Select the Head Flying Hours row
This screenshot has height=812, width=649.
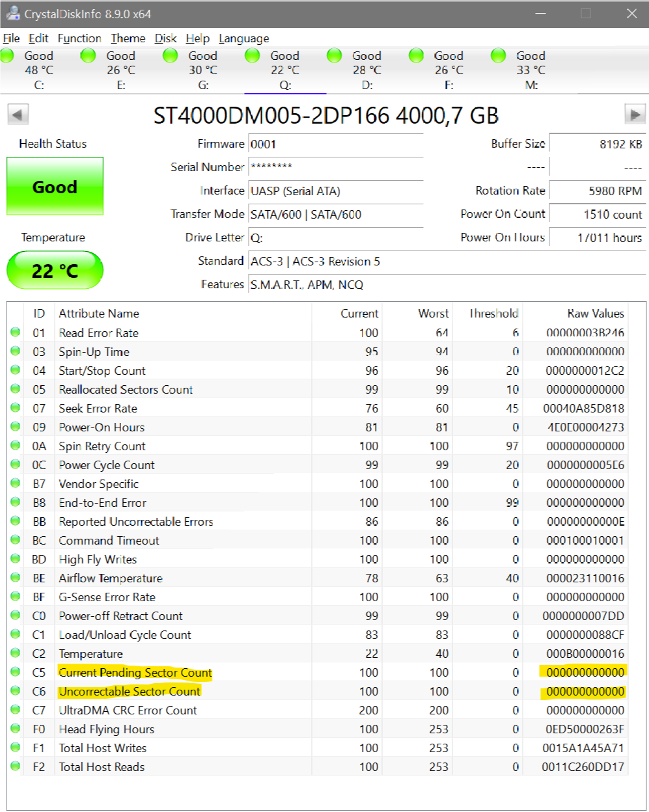(318, 729)
